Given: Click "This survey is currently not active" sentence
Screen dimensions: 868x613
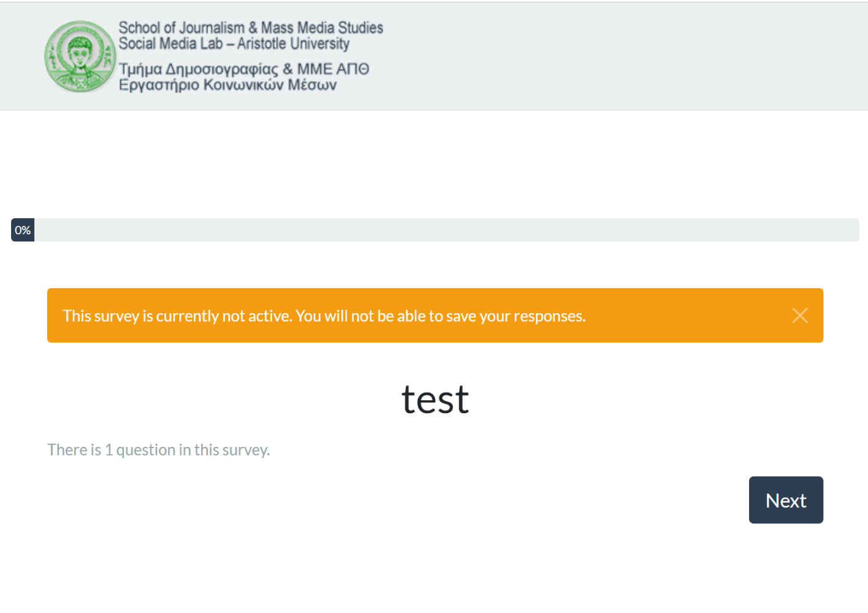Looking at the screenshot, I should 177,316.
